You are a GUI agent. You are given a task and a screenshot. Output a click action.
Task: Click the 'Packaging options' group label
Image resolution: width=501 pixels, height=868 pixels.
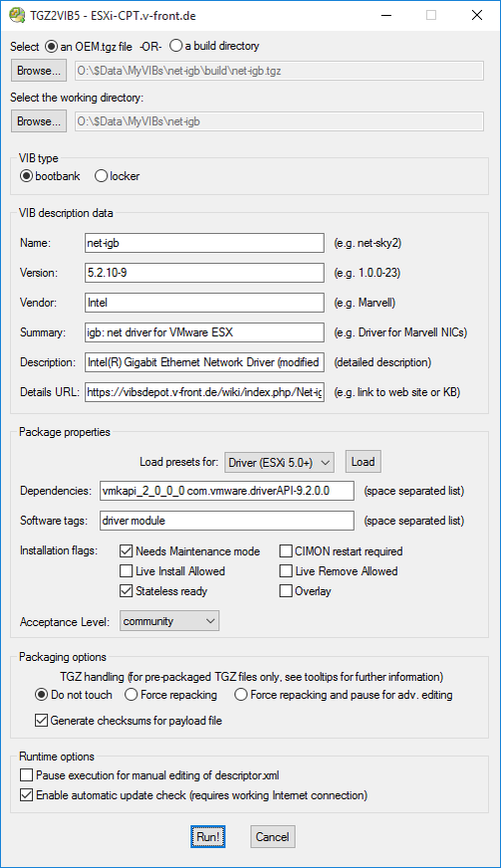63,657
